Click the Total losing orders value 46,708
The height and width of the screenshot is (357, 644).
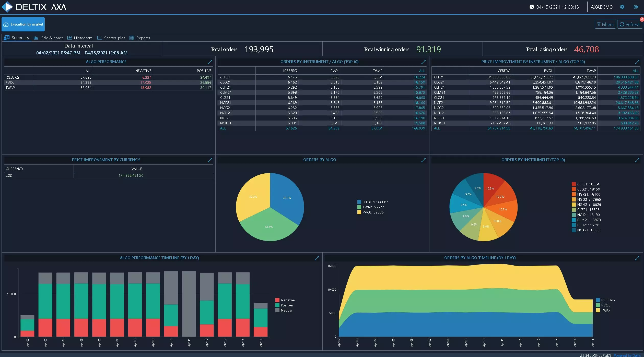(x=586, y=49)
